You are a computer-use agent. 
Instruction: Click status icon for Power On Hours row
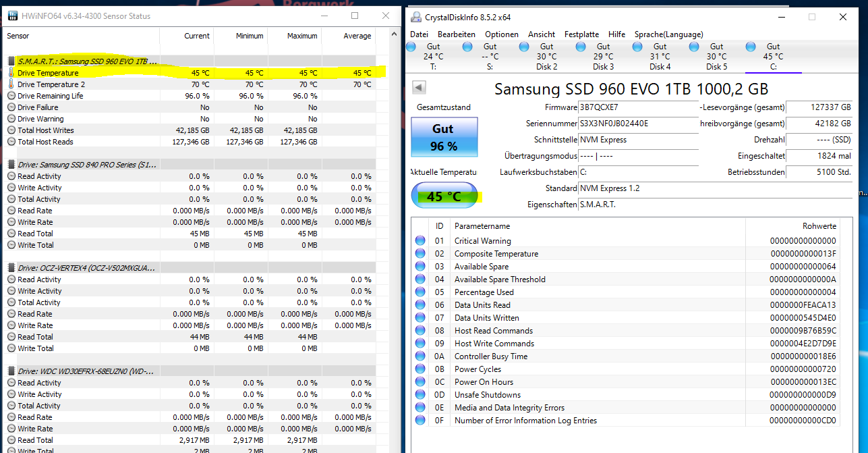(x=420, y=382)
